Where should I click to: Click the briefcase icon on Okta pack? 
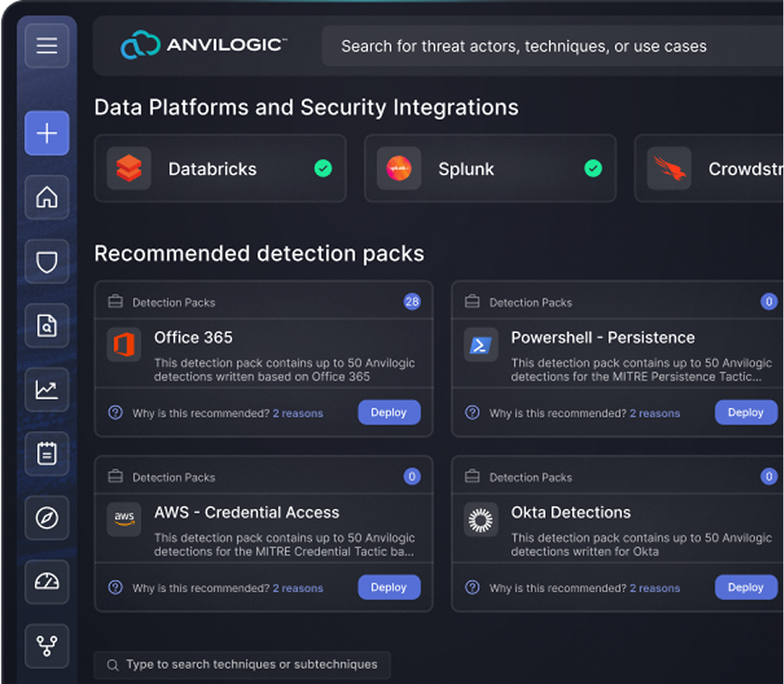(472, 477)
